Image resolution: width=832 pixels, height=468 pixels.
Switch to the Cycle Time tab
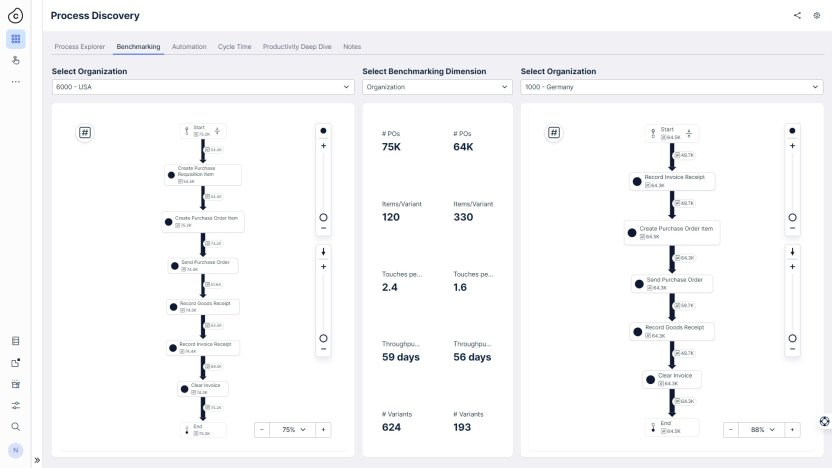pos(234,47)
